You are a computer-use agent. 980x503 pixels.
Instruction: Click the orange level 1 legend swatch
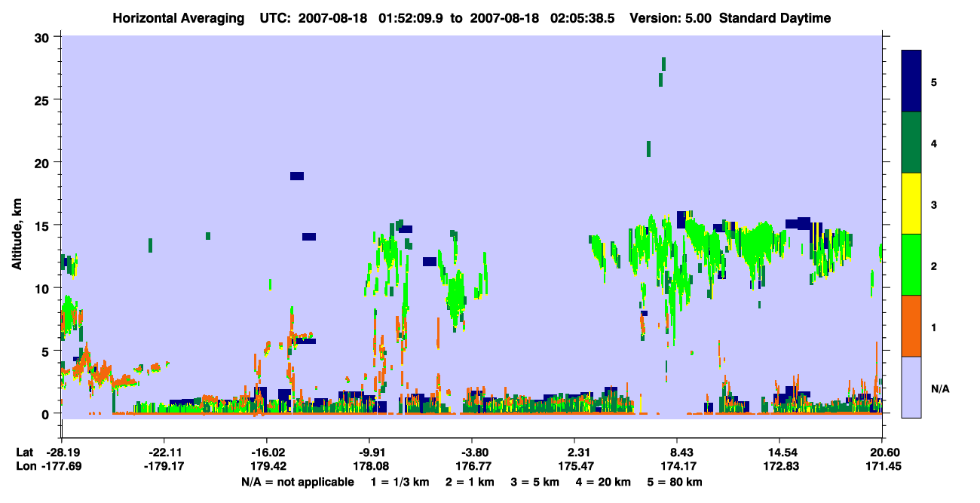[x=911, y=325]
